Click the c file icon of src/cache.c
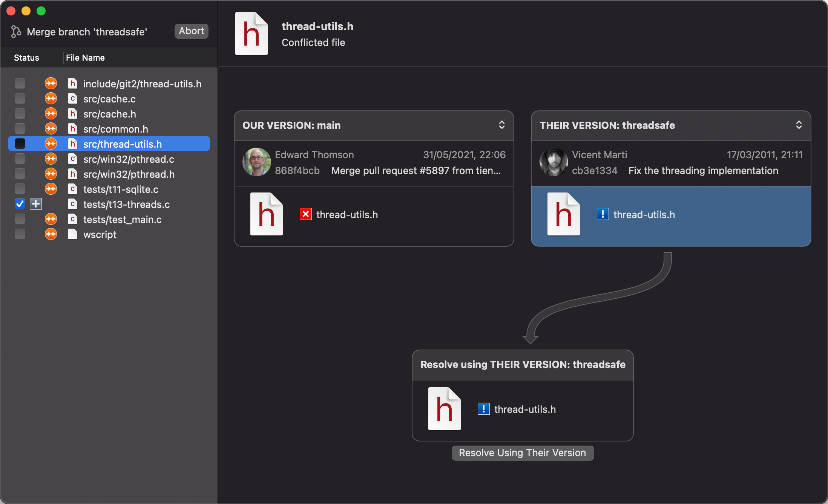Screen dimensions: 828x504 coord(73,98)
